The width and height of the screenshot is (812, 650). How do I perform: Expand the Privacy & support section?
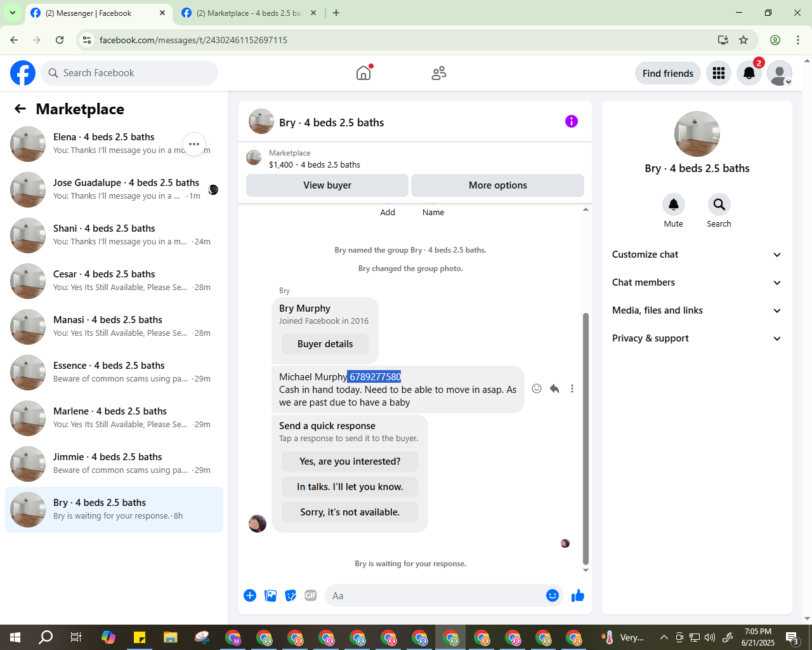point(697,338)
